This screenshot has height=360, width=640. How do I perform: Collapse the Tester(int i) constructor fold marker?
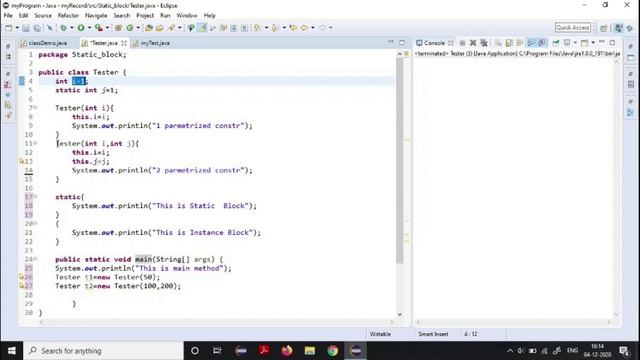coord(36,108)
